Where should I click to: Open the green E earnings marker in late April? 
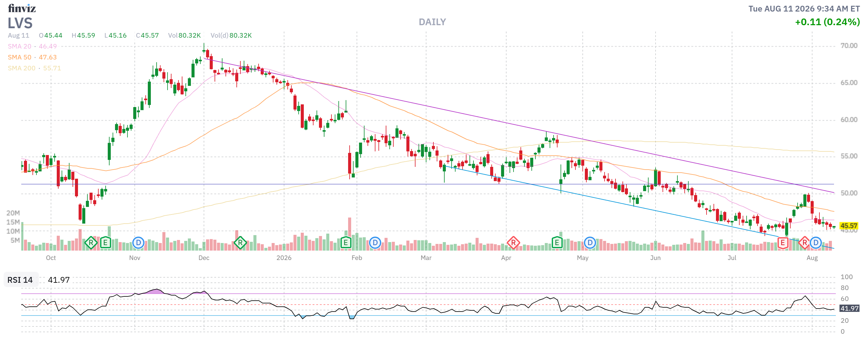(557, 242)
